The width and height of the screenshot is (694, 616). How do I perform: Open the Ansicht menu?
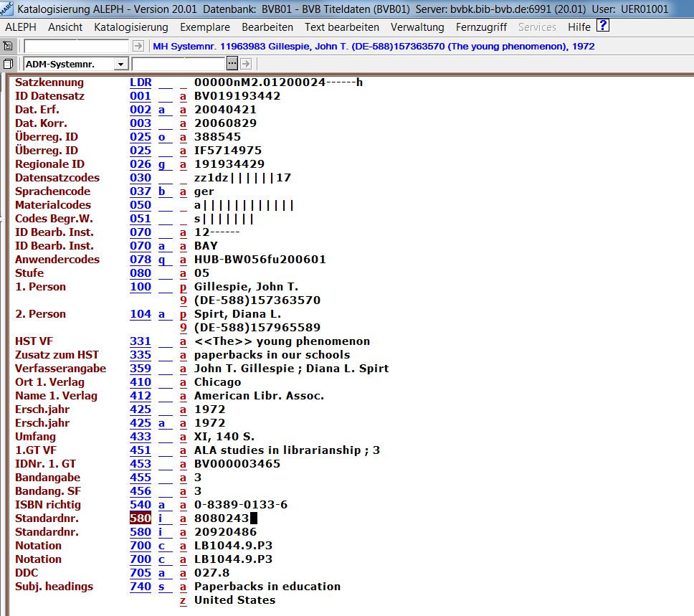pyautogui.click(x=65, y=27)
